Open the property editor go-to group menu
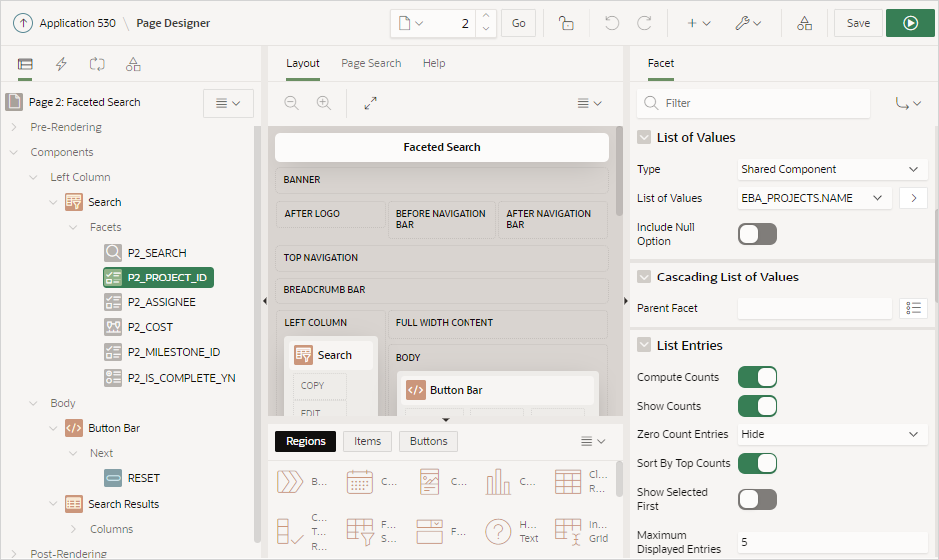 click(x=908, y=103)
